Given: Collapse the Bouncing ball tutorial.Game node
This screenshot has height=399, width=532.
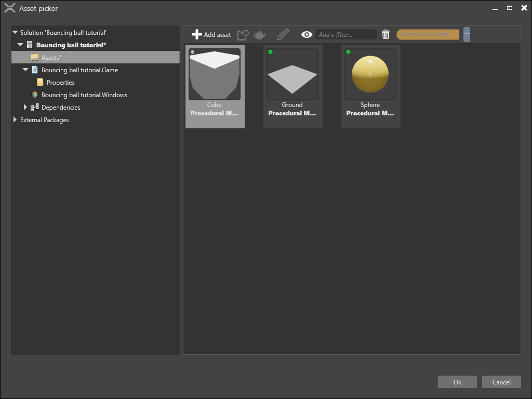Looking at the screenshot, I should tap(25, 70).
